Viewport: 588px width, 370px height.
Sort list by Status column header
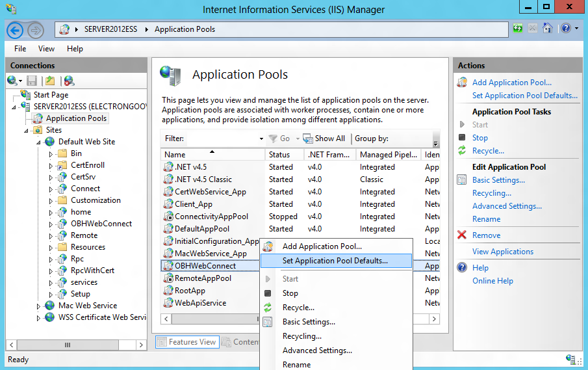point(285,155)
